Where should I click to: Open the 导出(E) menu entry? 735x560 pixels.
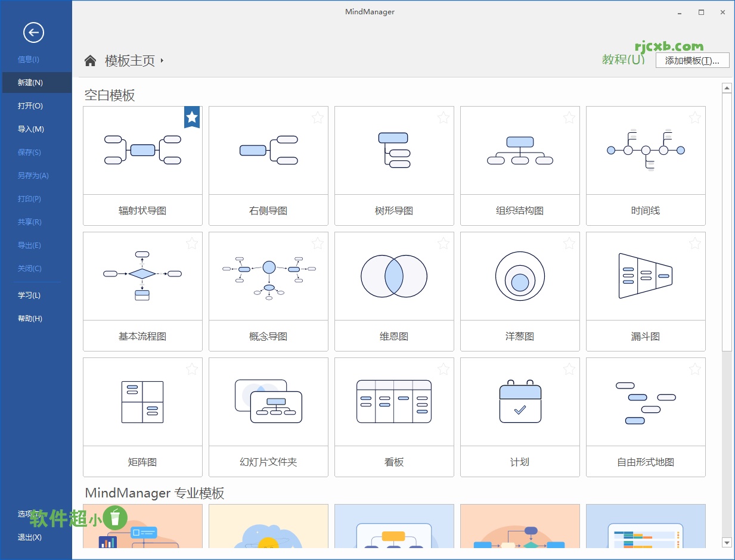30,245
